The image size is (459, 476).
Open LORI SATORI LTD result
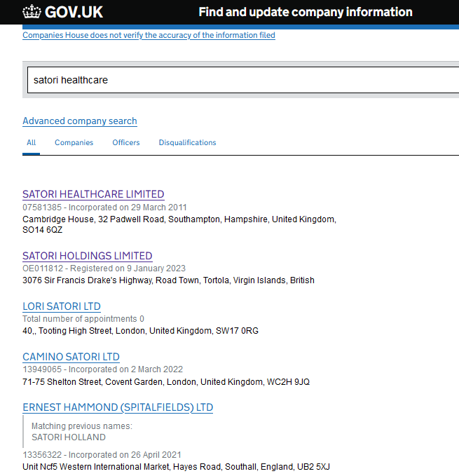(62, 306)
